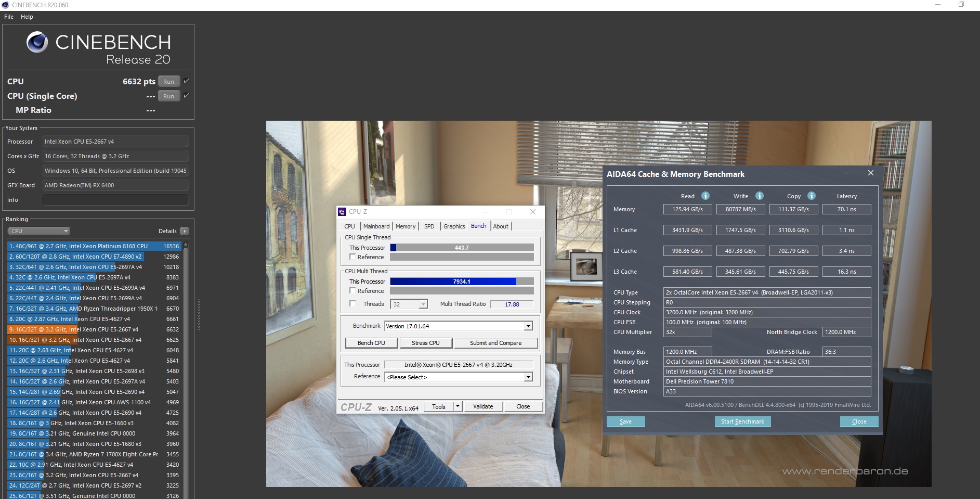Switch to the Memory tab in CPU-Z
This screenshot has height=499, width=980.
pyautogui.click(x=406, y=226)
